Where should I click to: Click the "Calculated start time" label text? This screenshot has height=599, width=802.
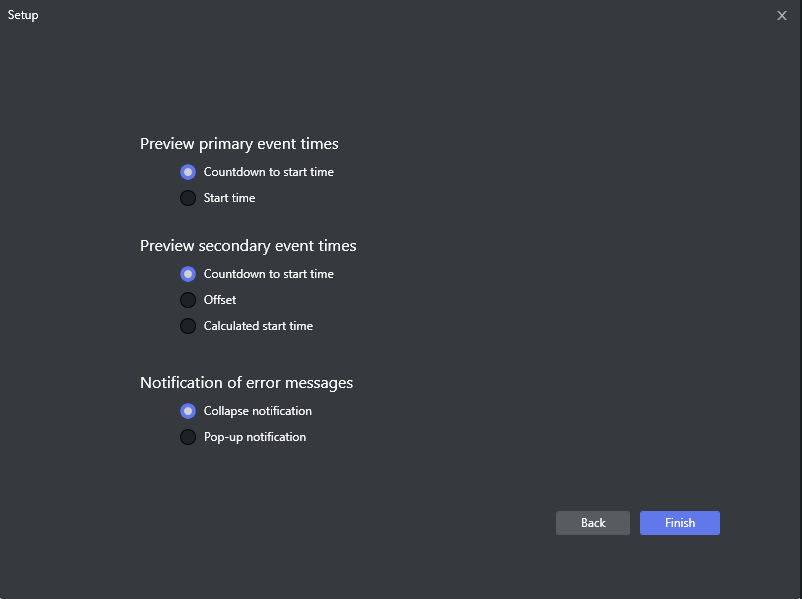pyautogui.click(x=258, y=326)
